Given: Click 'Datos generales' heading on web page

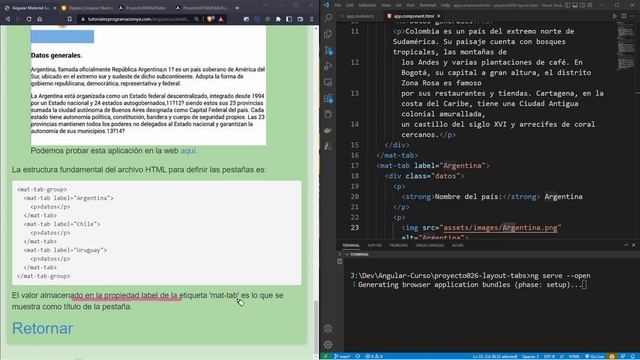Looking at the screenshot, I should coord(56,55).
